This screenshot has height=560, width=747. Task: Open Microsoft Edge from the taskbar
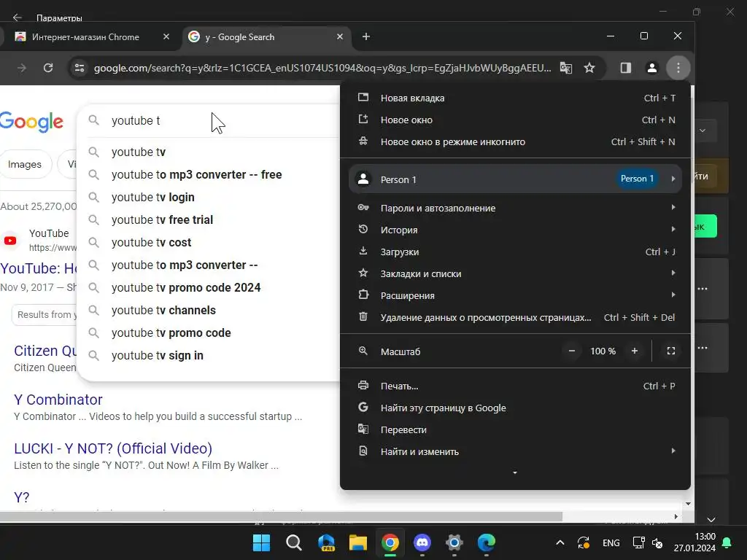[487, 542]
